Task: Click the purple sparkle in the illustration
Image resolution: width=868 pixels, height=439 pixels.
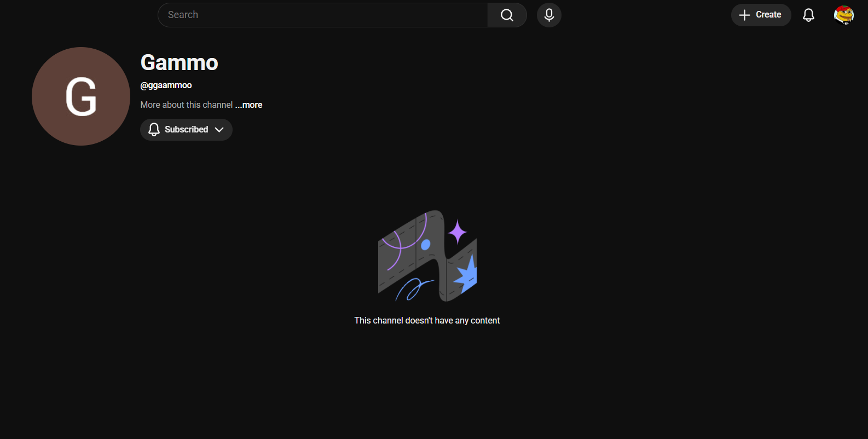Action: pos(457,232)
